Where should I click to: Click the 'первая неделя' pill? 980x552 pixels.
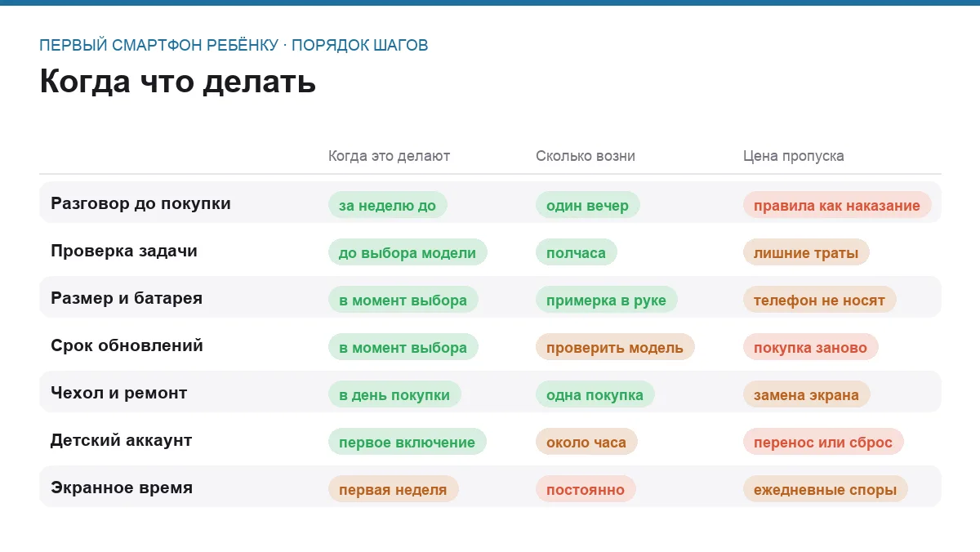pos(394,489)
